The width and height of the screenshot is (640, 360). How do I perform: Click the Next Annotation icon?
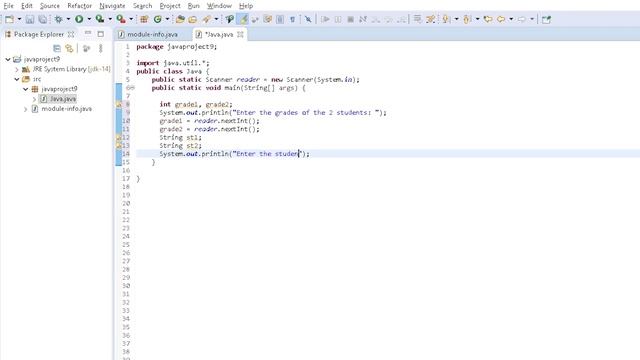tap(446, 19)
